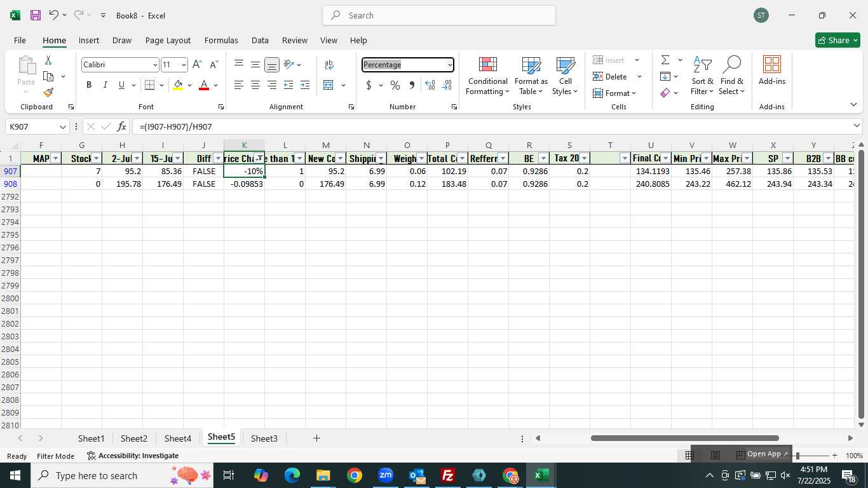This screenshot has height=488, width=868.
Task: Open the Name Box K907 dropdown
Action: tap(62, 126)
